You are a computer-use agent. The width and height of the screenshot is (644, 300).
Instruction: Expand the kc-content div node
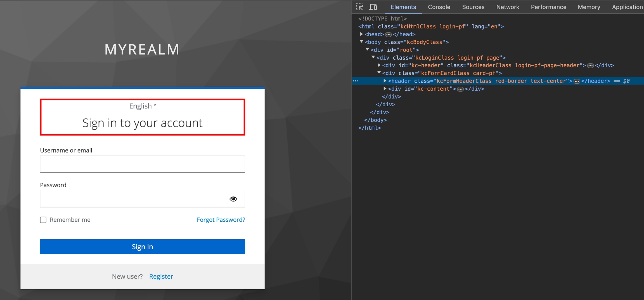(x=385, y=89)
